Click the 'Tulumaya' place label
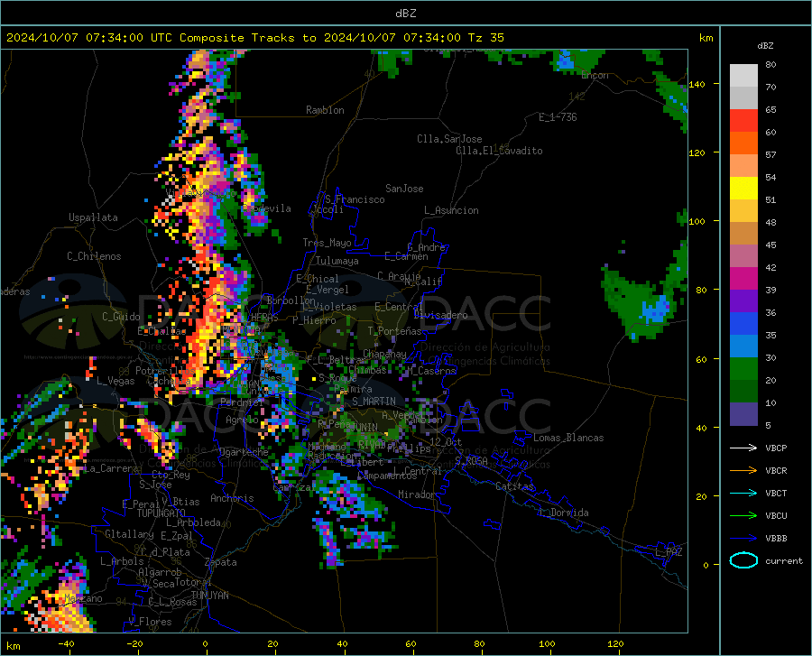Image resolution: width=812 pixels, height=656 pixels. click(x=337, y=261)
